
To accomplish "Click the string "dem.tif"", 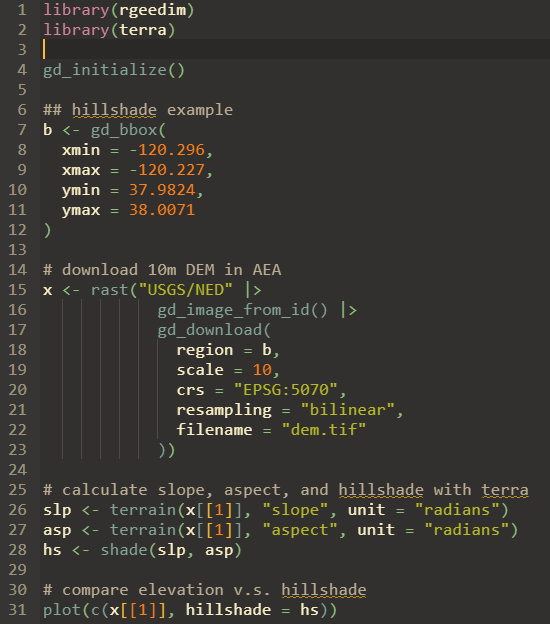I will pyautogui.click(x=324, y=429).
